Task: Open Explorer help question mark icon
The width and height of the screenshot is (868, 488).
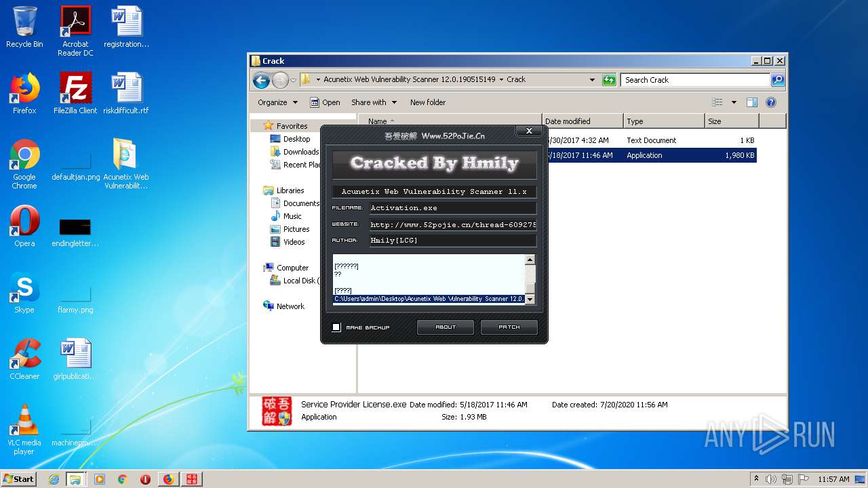Action: (x=771, y=102)
